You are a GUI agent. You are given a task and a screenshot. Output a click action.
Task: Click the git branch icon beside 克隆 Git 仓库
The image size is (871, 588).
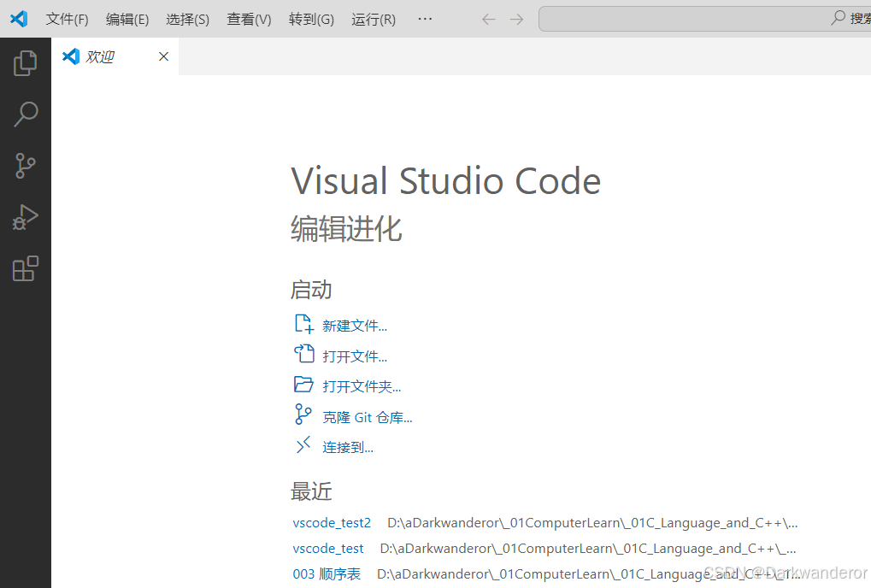click(303, 415)
